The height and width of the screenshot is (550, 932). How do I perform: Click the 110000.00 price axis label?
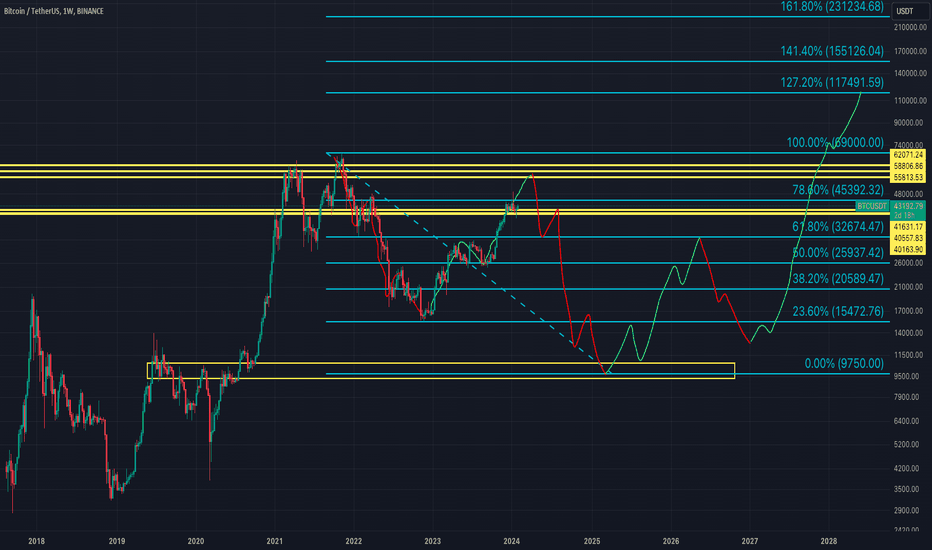tap(910, 101)
